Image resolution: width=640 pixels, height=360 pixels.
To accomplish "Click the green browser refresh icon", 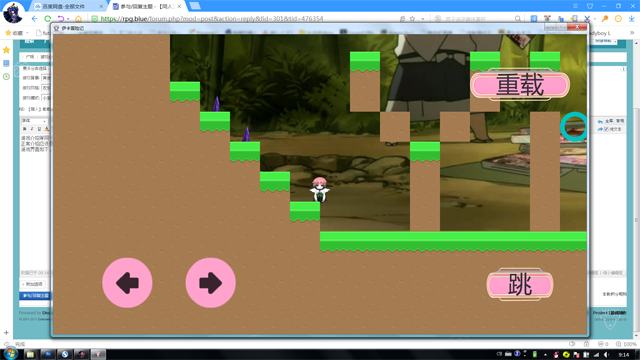I will 48,19.
